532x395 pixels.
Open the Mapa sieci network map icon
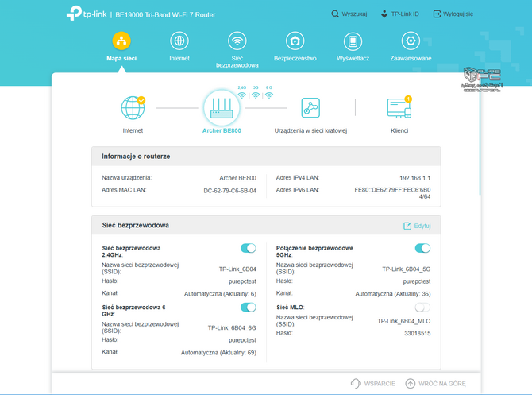tap(121, 41)
